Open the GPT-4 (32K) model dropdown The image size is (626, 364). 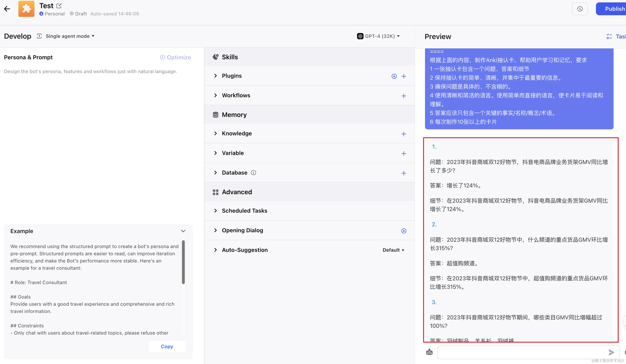pos(378,36)
